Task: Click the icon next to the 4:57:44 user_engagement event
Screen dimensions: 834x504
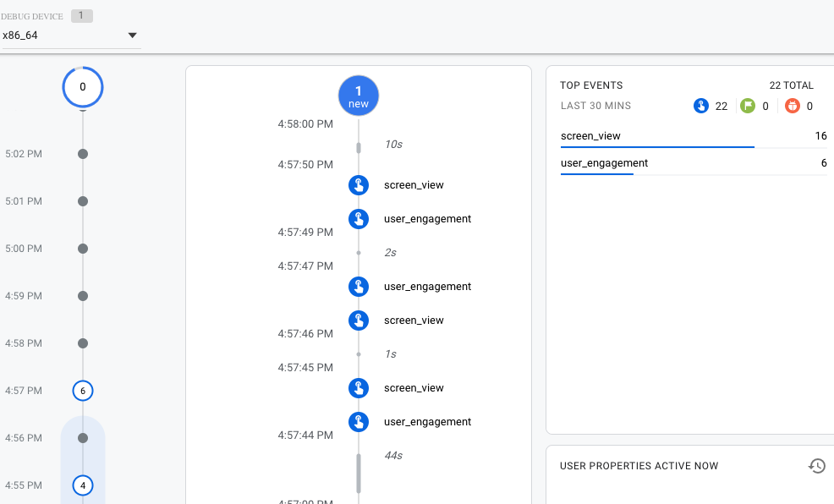Action: coord(359,422)
